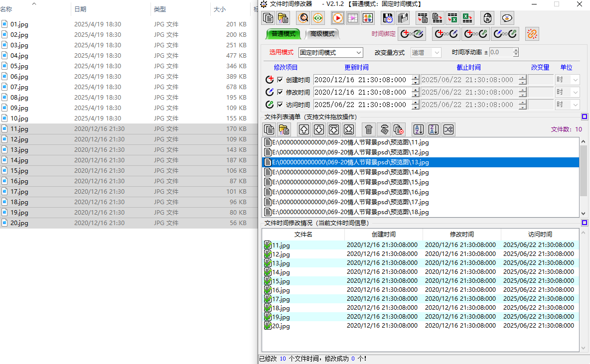Move selected file to bottom of list
The height and width of the screenshot is (364, 590).
349,129
